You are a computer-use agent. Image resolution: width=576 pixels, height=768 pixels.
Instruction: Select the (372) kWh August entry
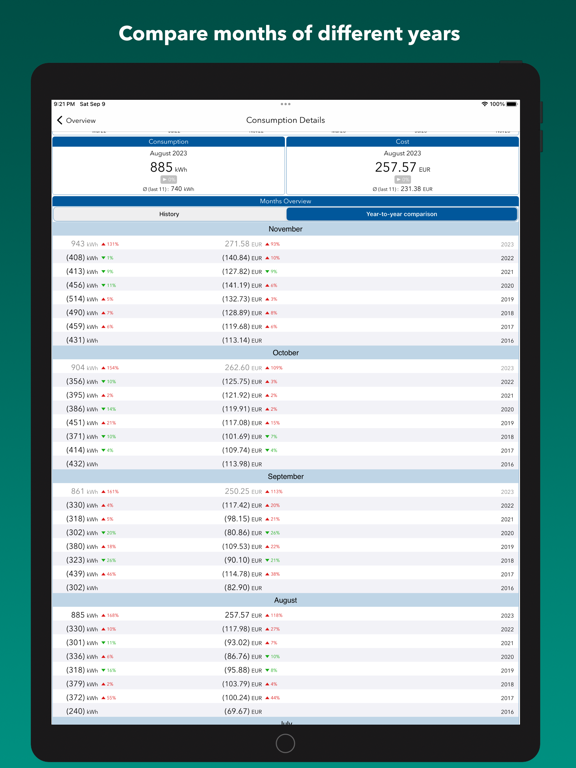point(82,697)
